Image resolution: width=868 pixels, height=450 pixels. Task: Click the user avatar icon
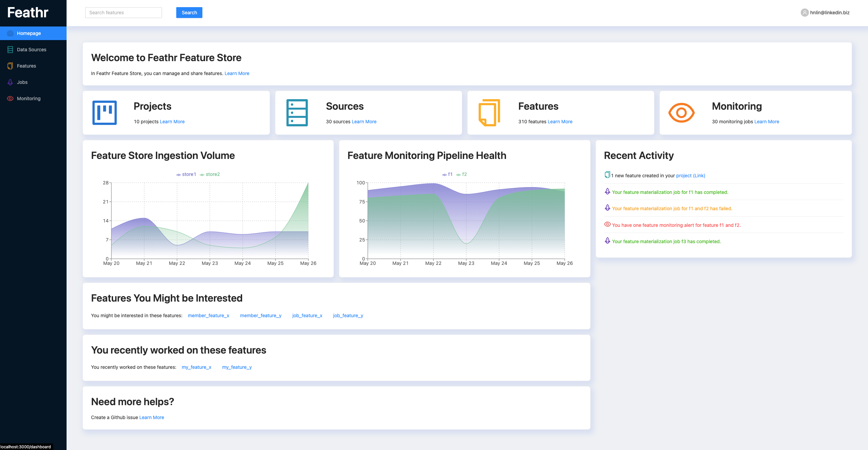tap(804, 13)
